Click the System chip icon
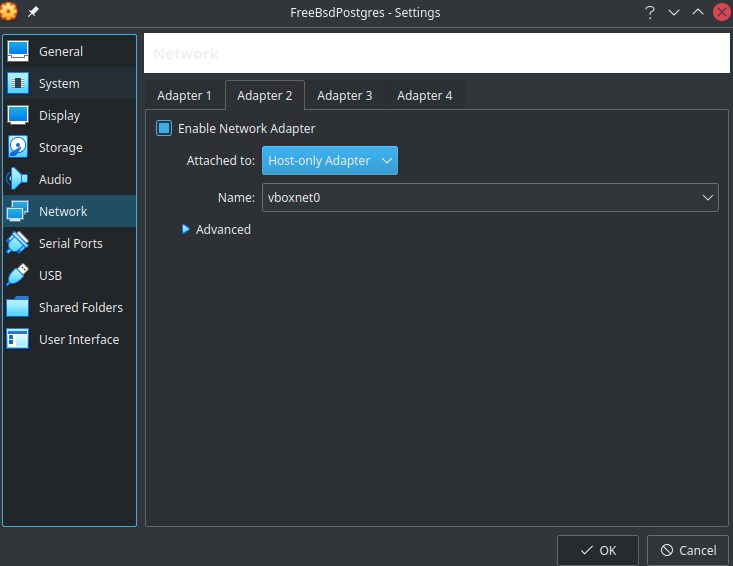 coord(18,83)
